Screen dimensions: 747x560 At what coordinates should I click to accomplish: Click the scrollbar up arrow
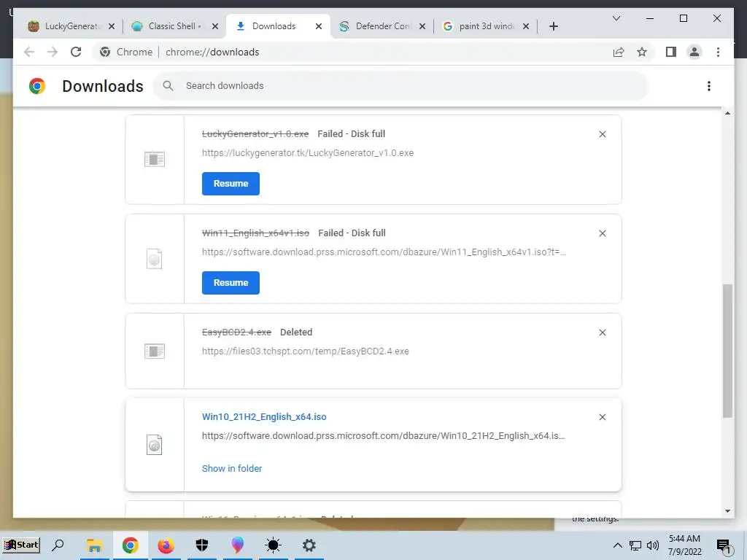(727, 113)
